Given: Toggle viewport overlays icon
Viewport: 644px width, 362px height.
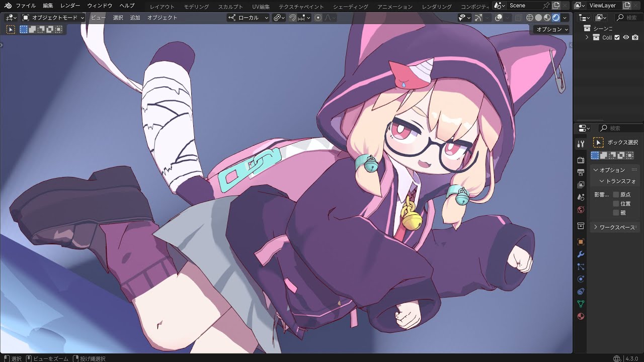Looking at the screenshot, I should coord(499,18).
